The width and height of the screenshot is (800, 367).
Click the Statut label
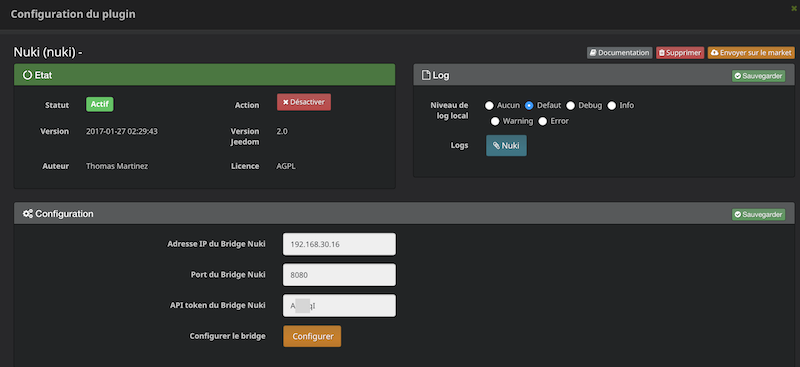pos(57,105)
